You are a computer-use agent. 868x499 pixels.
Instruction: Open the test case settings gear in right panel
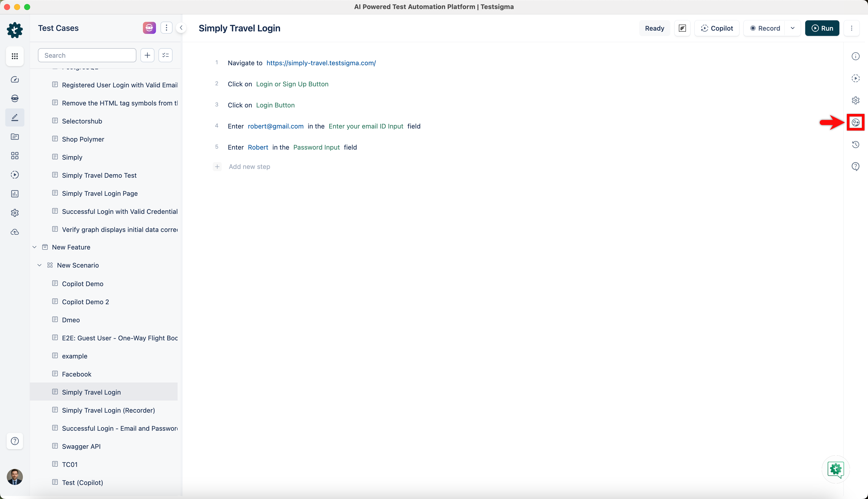coord(856,100)
